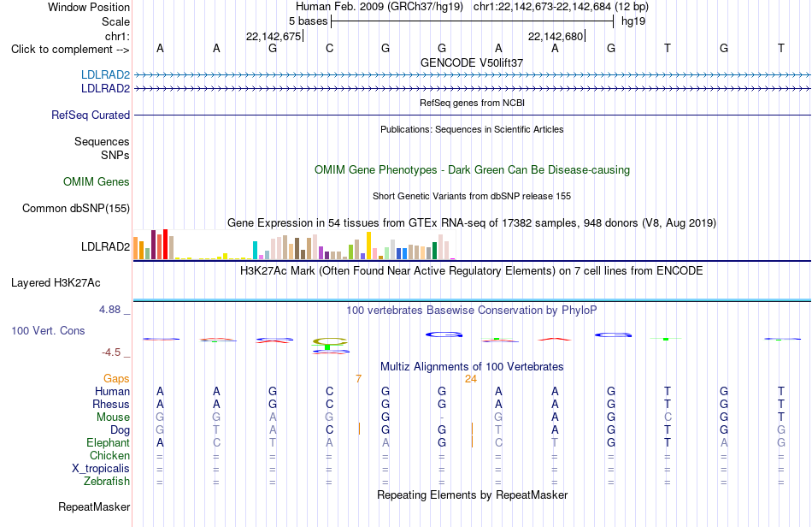
Task: Click the Mouse species label
Action: (x=113, y=417)
